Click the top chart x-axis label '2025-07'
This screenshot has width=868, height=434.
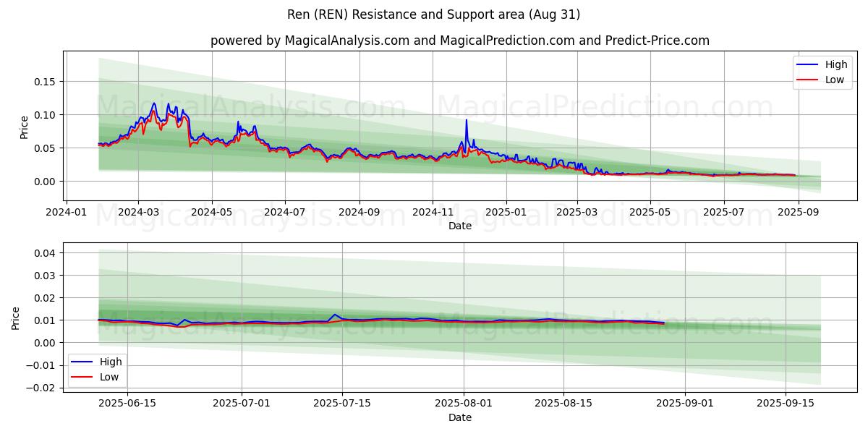coord(723,213)
